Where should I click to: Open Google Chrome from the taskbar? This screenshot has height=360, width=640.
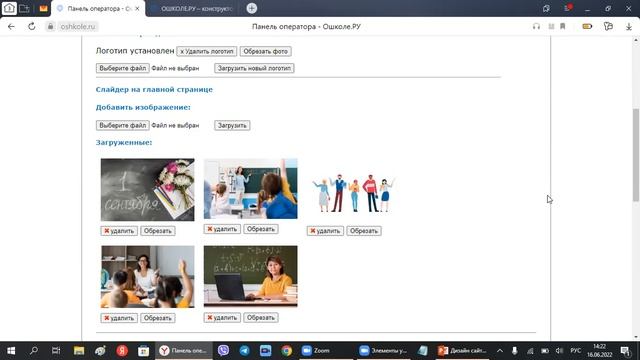coord(287,351)
